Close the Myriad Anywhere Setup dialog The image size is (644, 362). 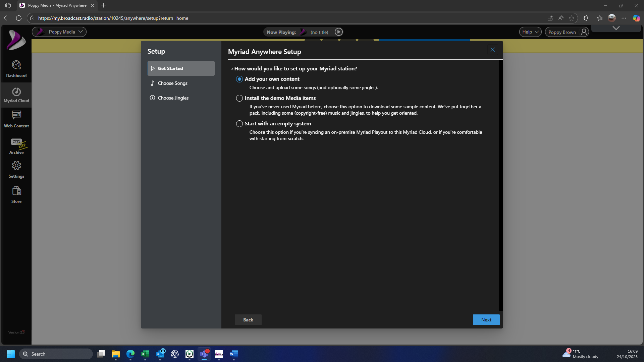492,50
